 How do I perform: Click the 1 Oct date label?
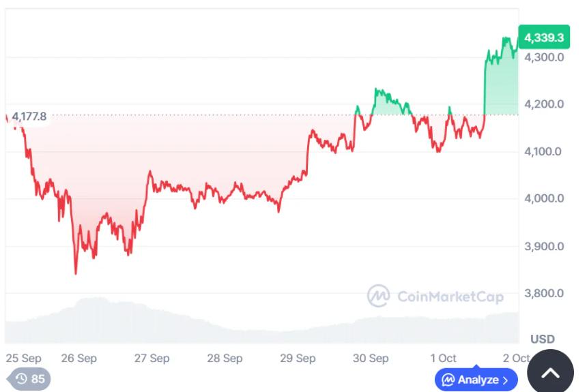click(x=443, y=358)
